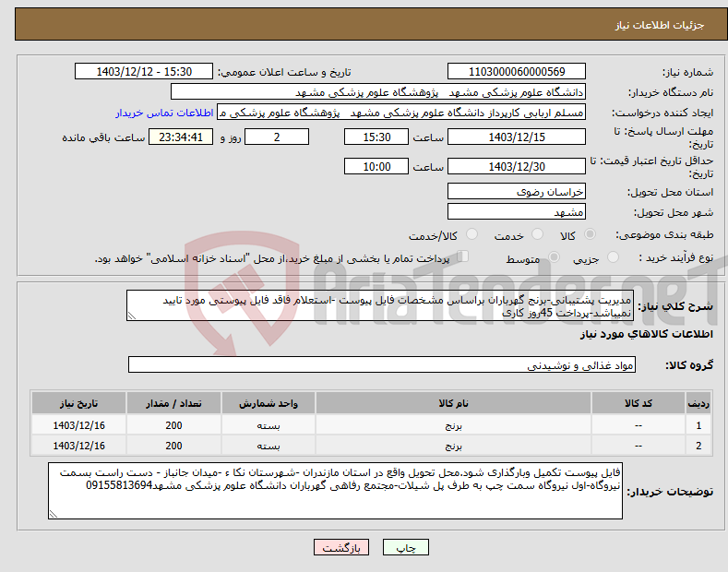Click the بازگشت (back) button
Viewport: 728px width, 572px height.
coord(341,547)
